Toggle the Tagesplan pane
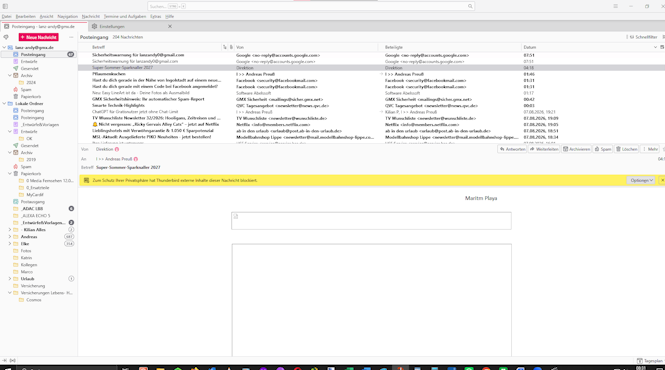The height and width of the screenshot is (370, 665). pyautogui.click(x=650, y=361)
